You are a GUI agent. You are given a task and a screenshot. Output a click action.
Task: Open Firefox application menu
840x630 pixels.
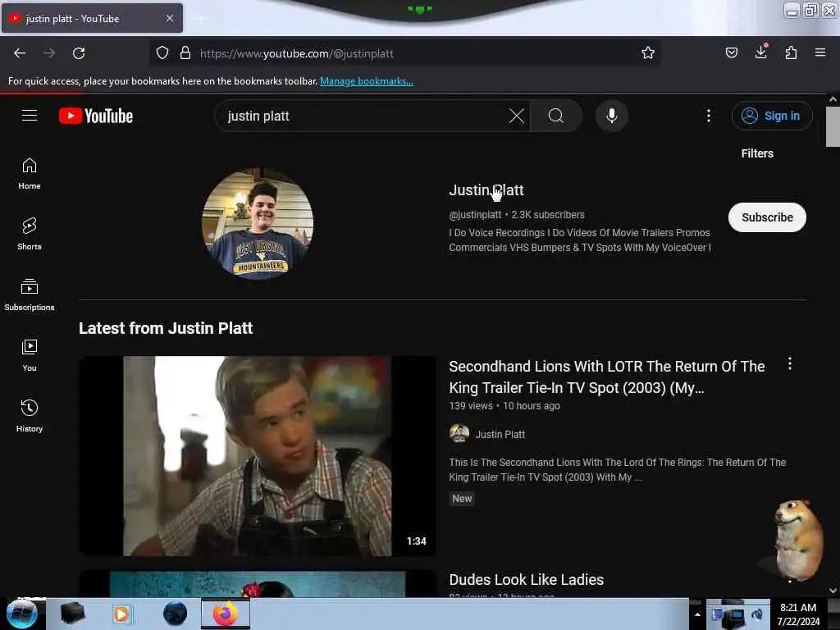(x=819, y=52)
